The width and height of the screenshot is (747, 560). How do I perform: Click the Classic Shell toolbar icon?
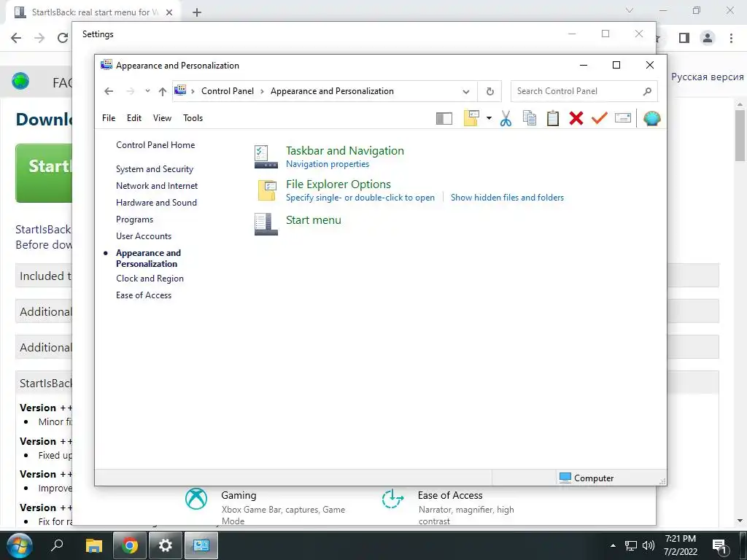click(x=651, y=118)
